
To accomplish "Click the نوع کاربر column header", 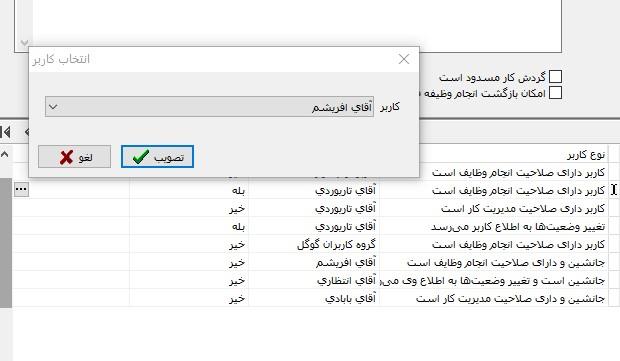I will point(586,155).
